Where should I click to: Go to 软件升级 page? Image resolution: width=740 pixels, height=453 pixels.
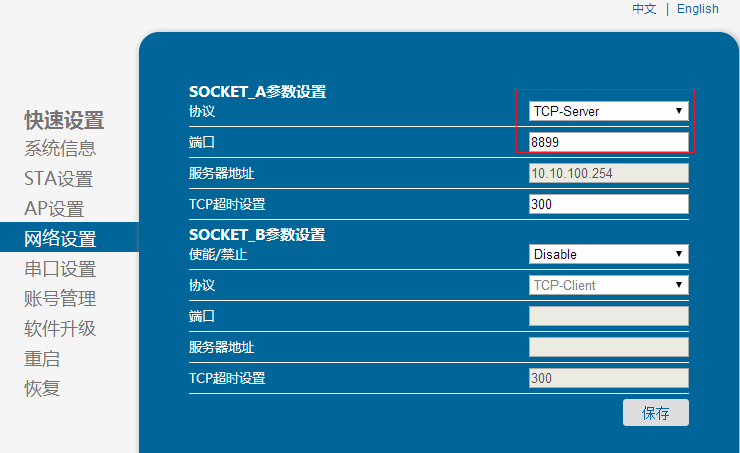tap(60, 328)
